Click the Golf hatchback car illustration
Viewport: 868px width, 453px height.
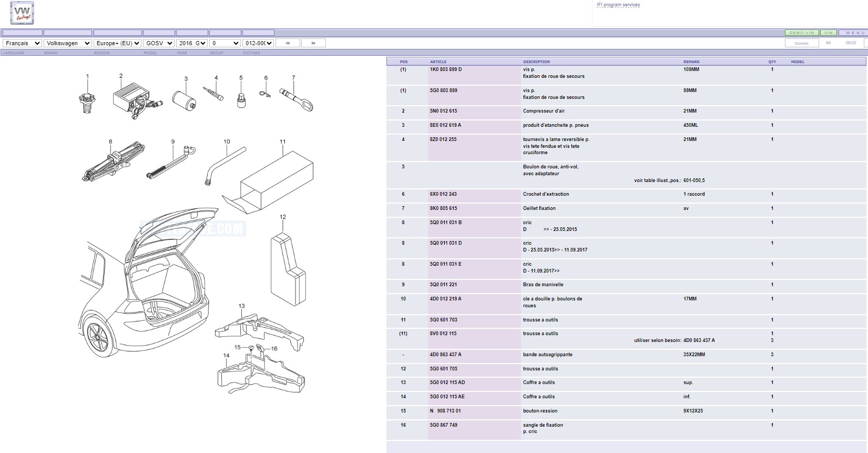click(149, 283)
